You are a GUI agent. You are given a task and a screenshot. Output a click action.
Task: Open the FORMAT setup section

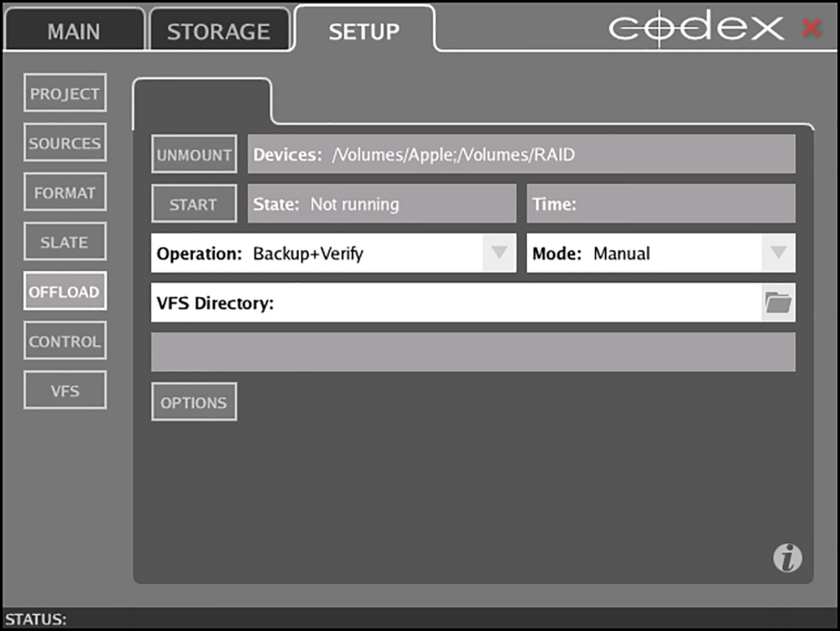[x=65, y=192]
